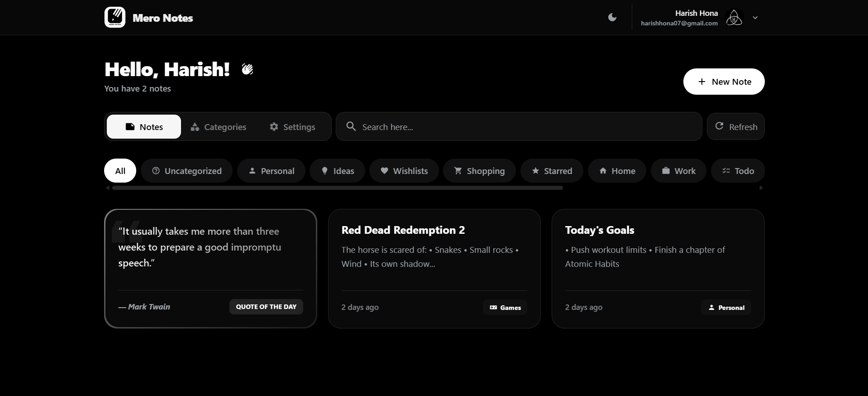Image resolution: width=868 pixels, height=396 pixels.
Task: Open the Today's Goals note
Action: [x=658, y=268]
